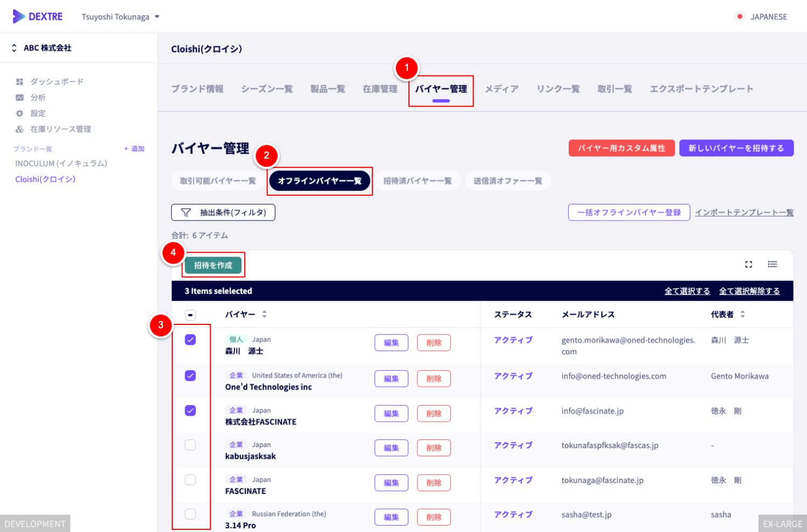The width and height of the screenshot is (807, 532).
Task: Click 全て選択解除する link
Action: 749,291
